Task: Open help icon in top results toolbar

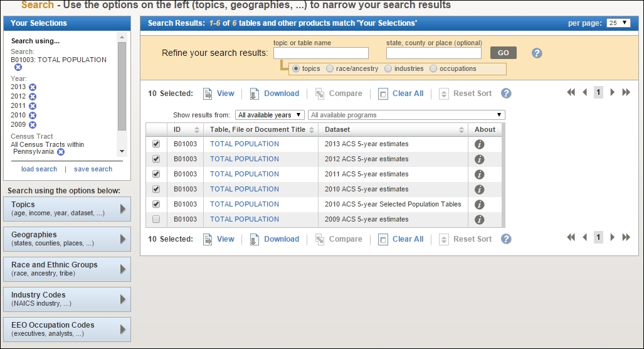Action: pos(506,94)
